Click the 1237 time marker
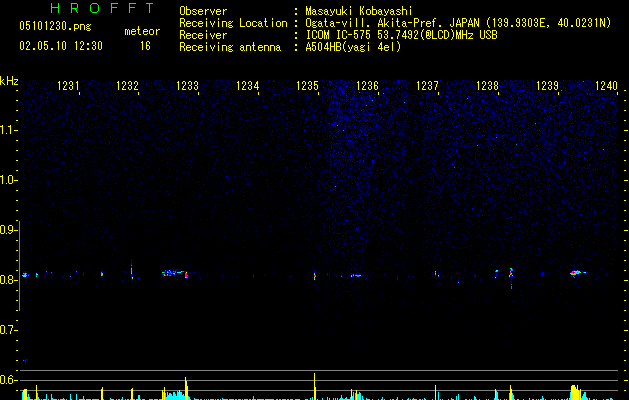Viewport: 629px width, 400px height. tap(427, 86)
